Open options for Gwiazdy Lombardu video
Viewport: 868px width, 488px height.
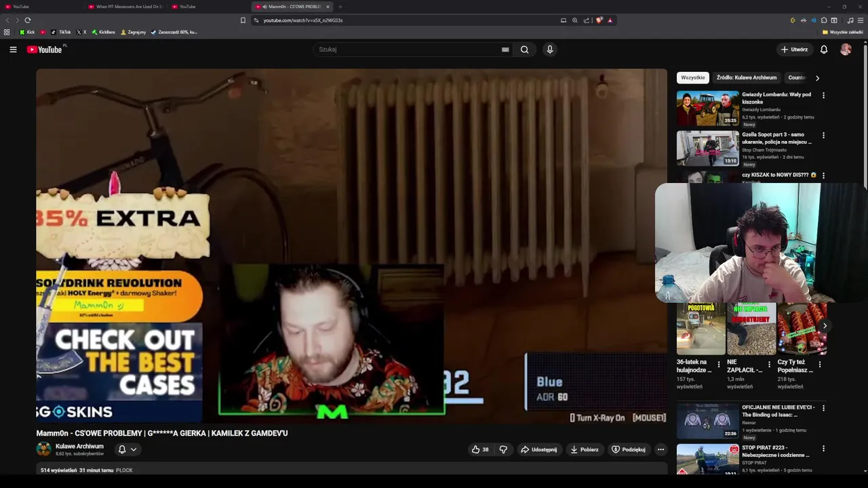(x=823, y=96)
